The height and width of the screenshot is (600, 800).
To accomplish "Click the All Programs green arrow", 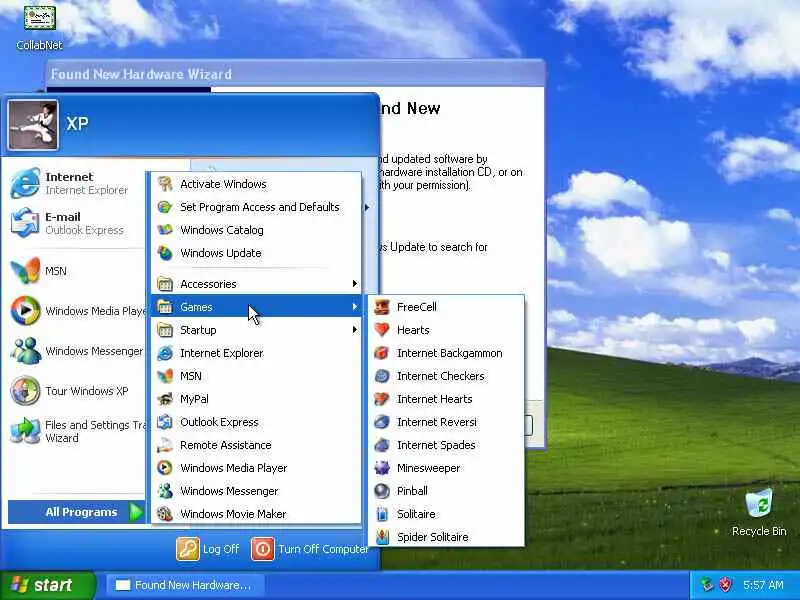I will click(136, 512).
